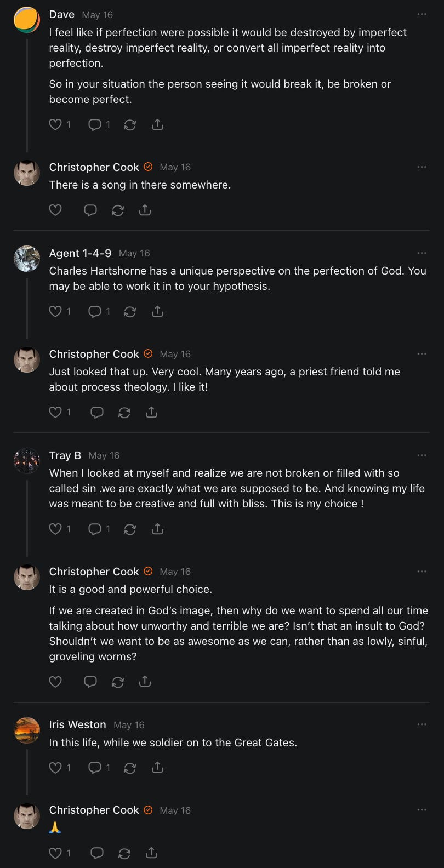
Task: Reply to Dave's comment
Action: click(95, 125)
